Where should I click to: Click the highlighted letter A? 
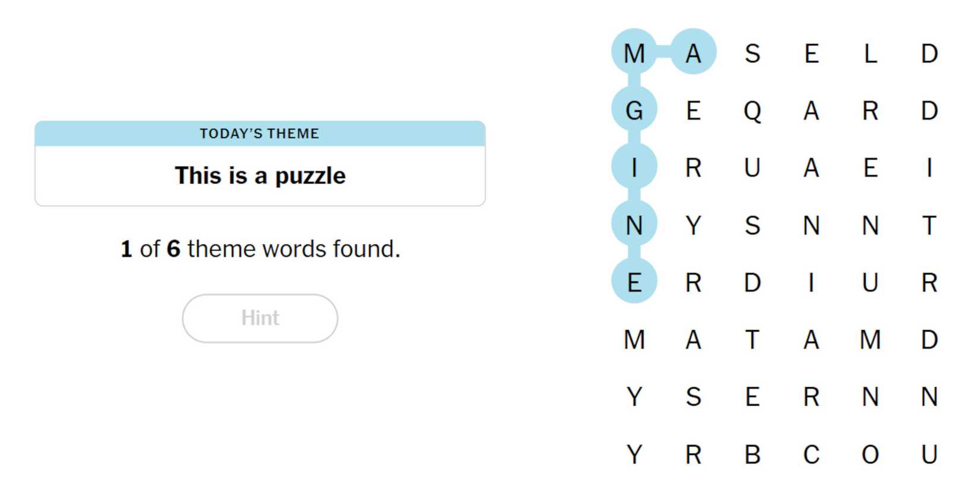(693, 53)
